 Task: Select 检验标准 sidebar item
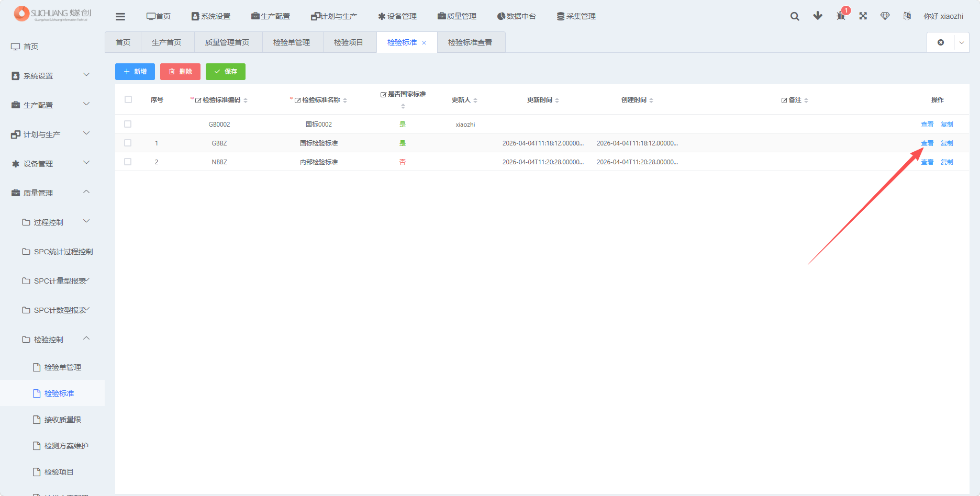point(52,393)
